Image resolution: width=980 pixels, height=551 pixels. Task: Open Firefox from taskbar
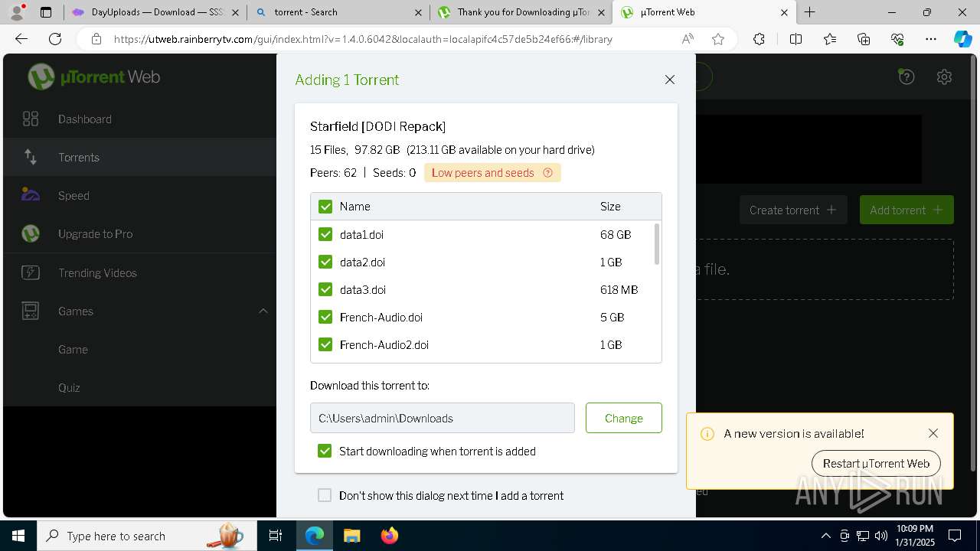(390, 536)
